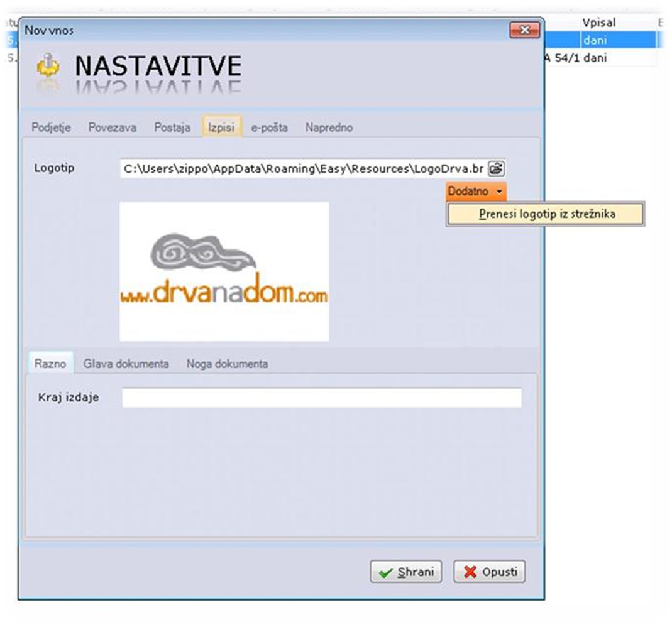Open the Dodatno dropdown button

[x=476, y=191]
